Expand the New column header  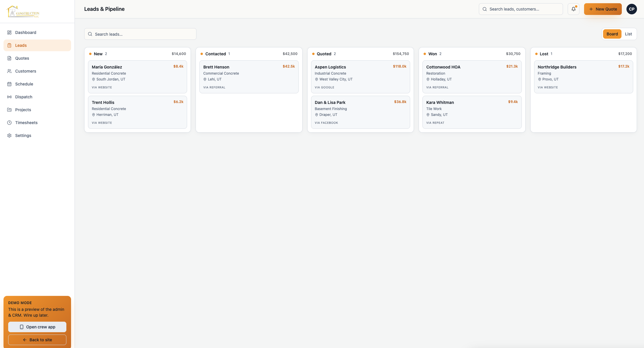coord(98,54)
